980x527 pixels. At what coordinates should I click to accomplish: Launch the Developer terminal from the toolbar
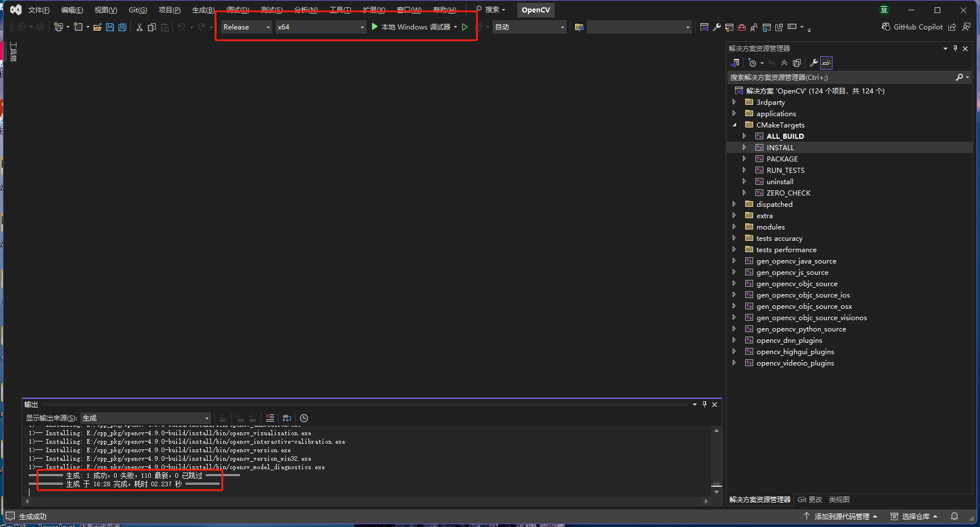(791, 27)
